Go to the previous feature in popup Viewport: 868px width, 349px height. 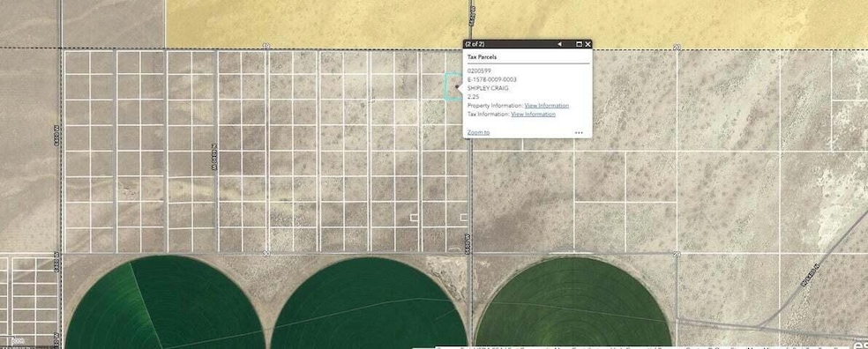(559, 44)
